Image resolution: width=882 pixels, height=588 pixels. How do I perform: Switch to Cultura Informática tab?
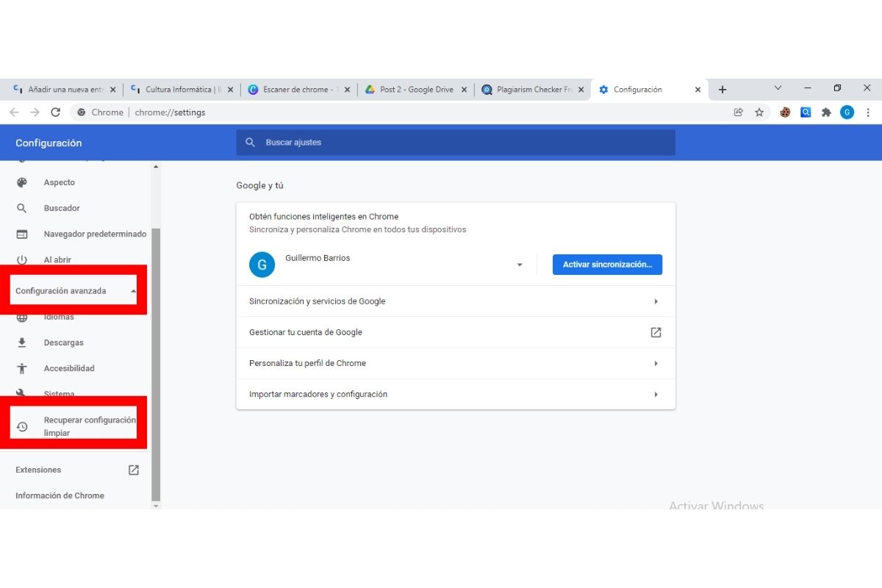pos(182,90)
